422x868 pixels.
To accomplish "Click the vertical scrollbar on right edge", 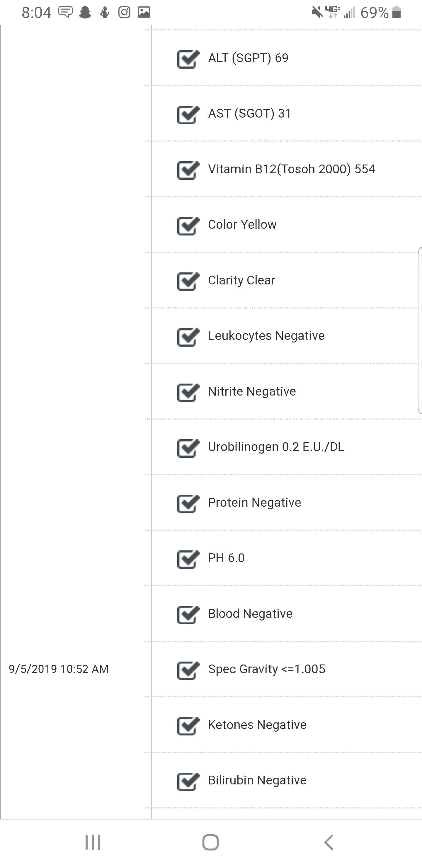I will pos(420,330).
